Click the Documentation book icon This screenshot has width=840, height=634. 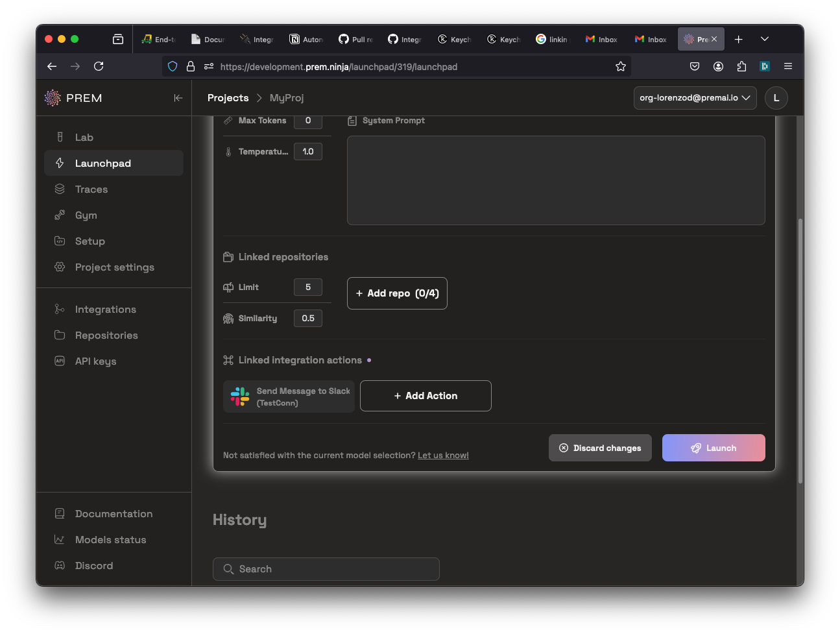60,513
